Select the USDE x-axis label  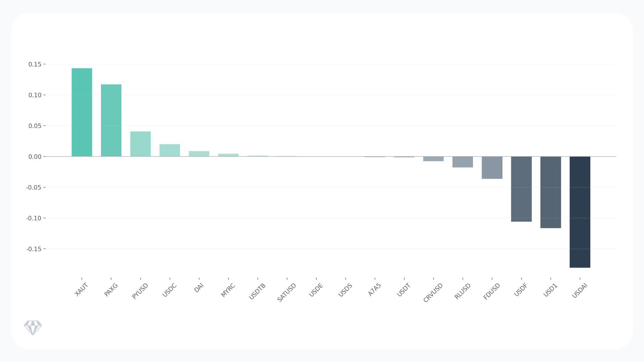316,290
